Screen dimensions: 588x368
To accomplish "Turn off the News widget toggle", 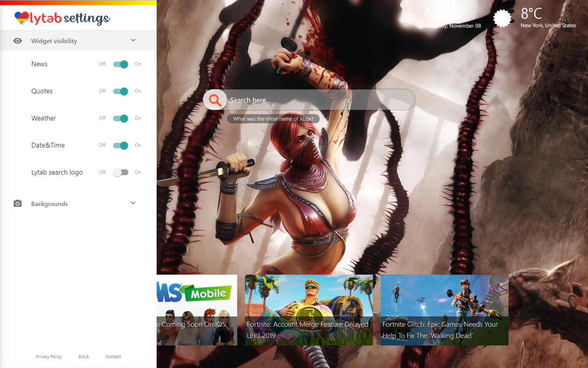I will point(120,64).
